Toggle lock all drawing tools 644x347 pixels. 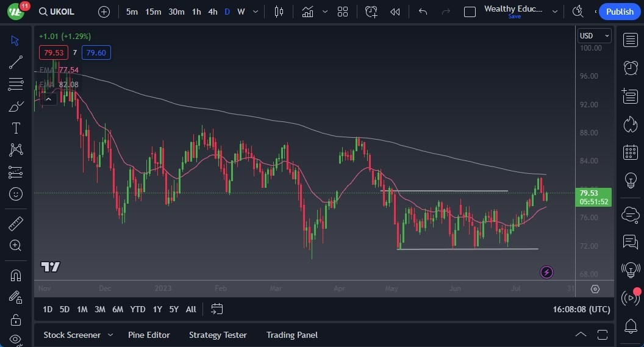(16, 319)
